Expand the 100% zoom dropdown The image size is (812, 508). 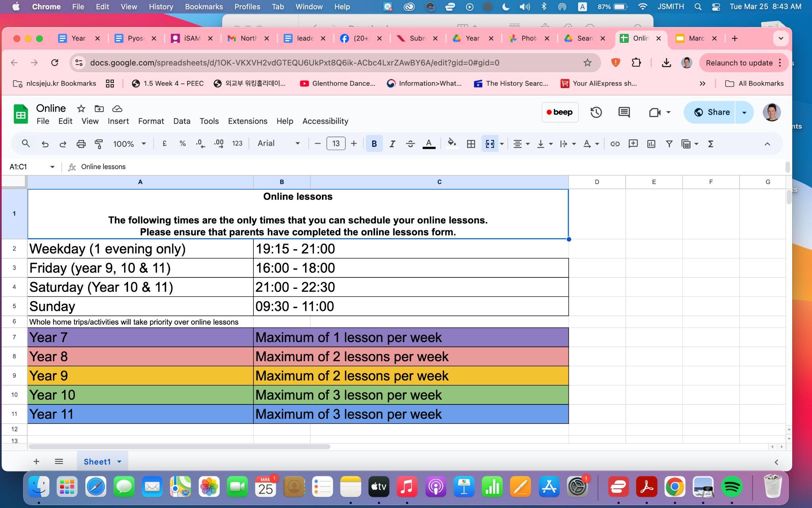pyautogui.click(x=129, y=144)
